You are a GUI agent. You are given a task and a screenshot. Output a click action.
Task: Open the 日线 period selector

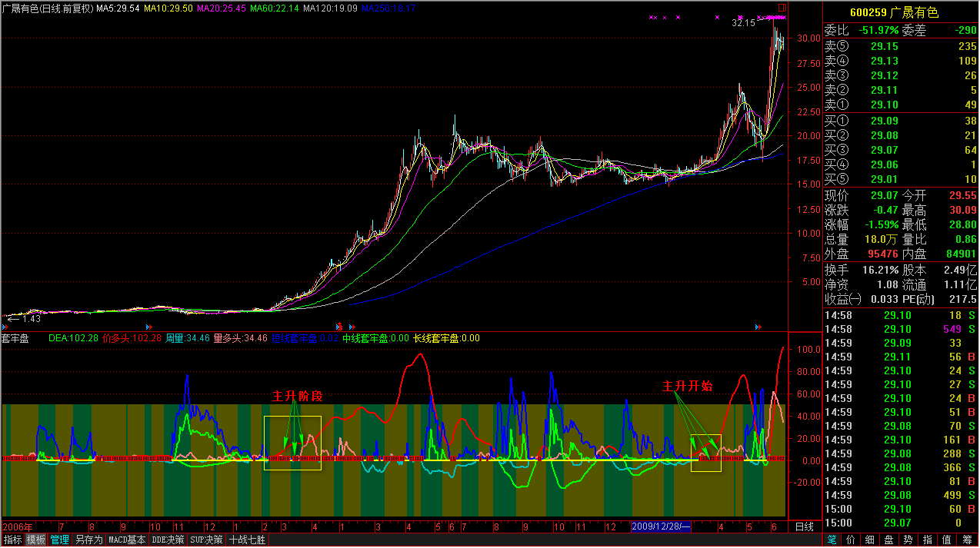tap(804, 526)
